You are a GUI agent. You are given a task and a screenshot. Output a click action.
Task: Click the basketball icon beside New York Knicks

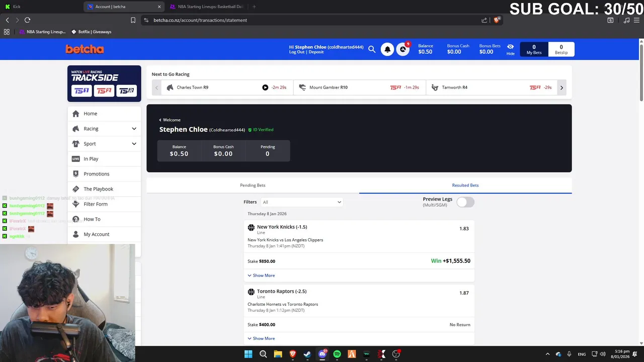[251, 228]
